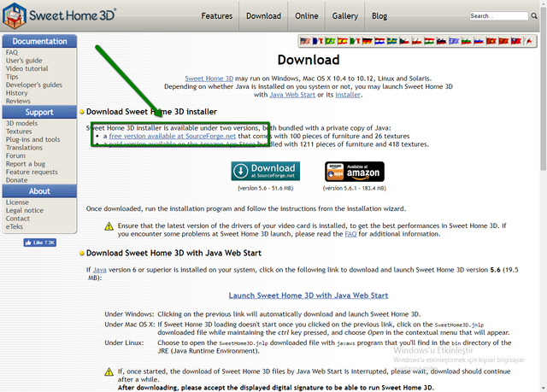Open the Download menu tab
This screenshot has height=392, width=547.
tap(263, 16)
